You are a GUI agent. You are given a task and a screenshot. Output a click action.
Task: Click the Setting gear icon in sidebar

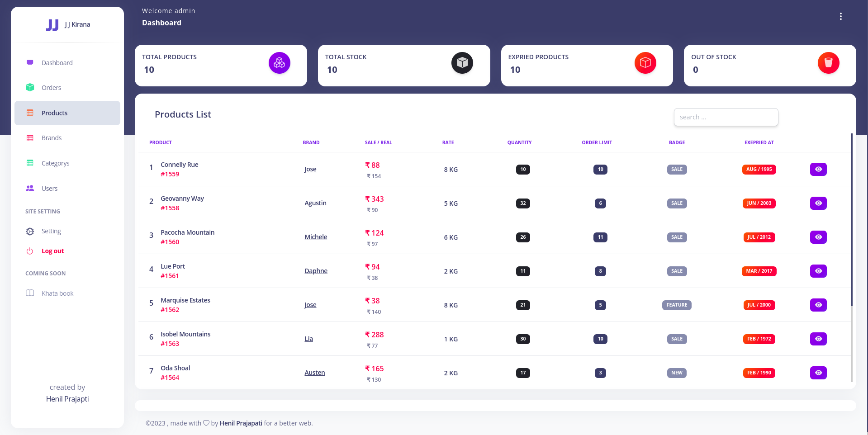coord(30,232)
